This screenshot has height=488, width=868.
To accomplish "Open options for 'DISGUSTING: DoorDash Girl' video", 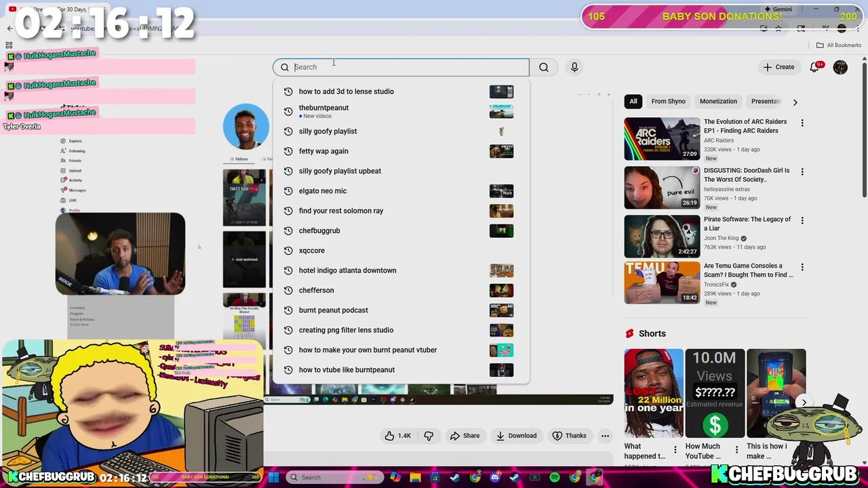I will (x=802, y=172).
